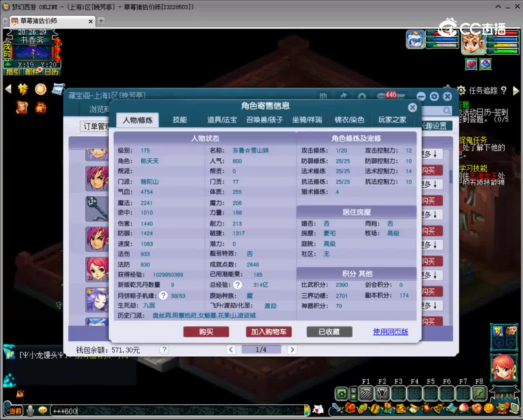Click the F1 skill slot
This screenshot has height=420, width=523.
tap(366, 393)
